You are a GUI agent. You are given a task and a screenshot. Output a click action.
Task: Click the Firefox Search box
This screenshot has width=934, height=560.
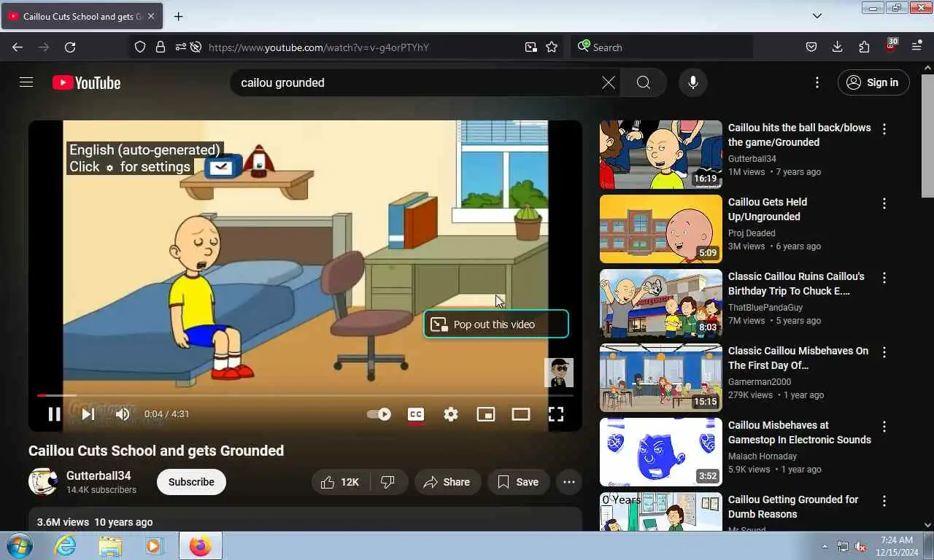click(661, 47)
